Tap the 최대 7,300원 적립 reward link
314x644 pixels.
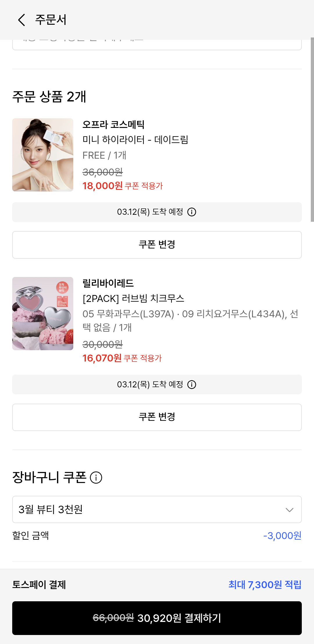[x=265, y=585]
